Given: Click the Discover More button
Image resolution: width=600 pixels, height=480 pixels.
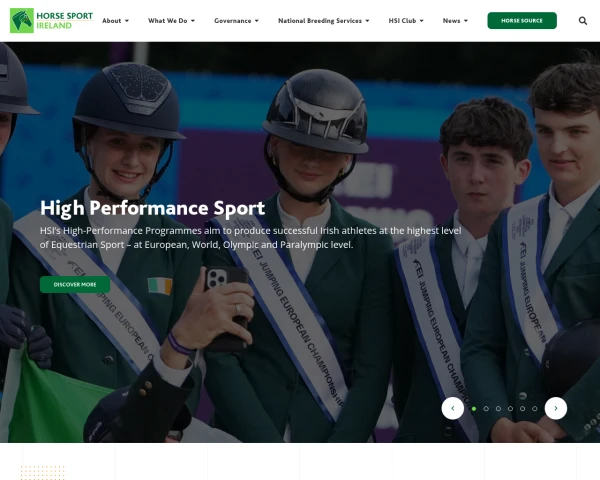Looking at the screenshot, I should point(75,284).
